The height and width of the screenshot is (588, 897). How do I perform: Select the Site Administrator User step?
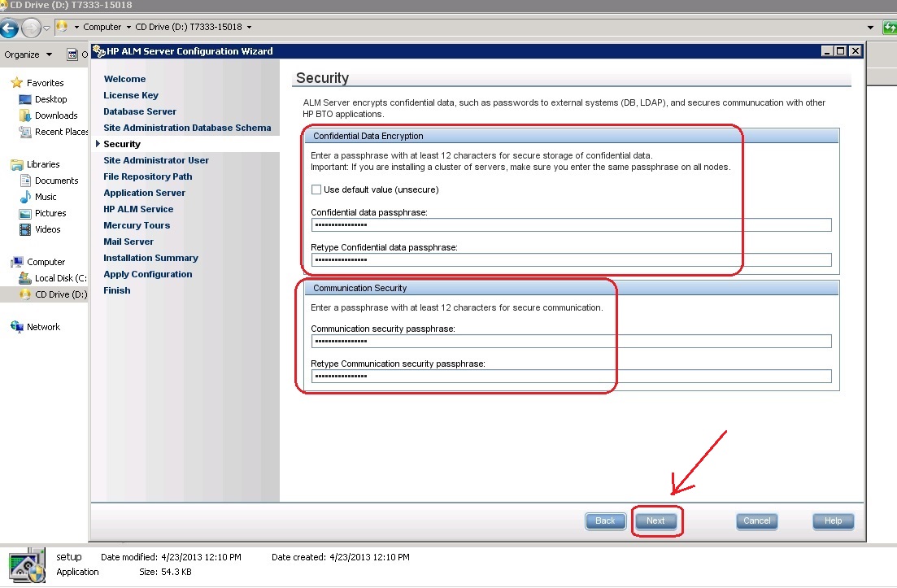(x=156, y=160)
